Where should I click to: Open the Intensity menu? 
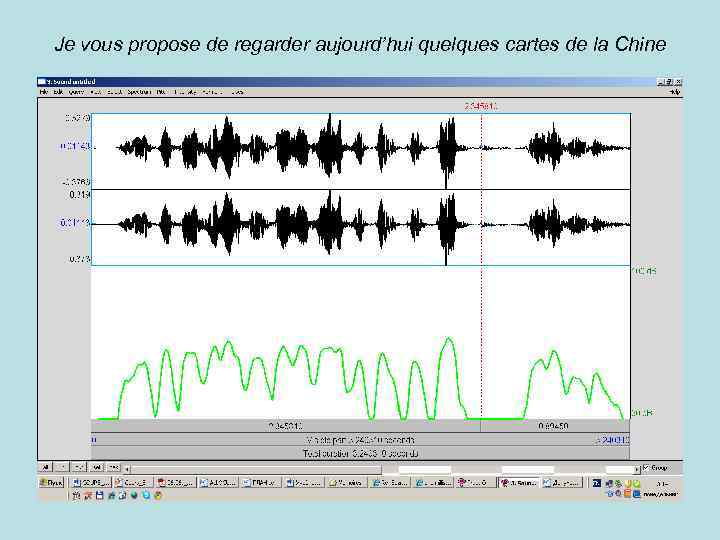(185, 92)
